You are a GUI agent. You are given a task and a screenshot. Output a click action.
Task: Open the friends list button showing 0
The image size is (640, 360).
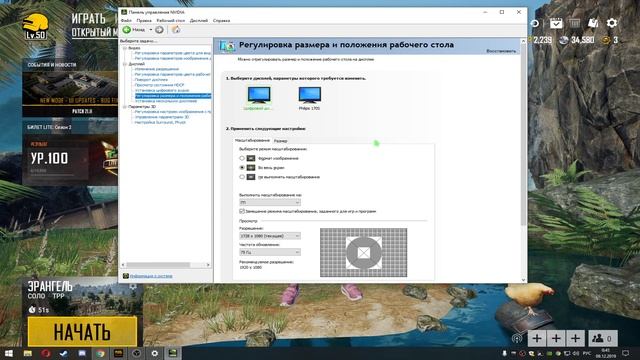[x=602, y=338]
